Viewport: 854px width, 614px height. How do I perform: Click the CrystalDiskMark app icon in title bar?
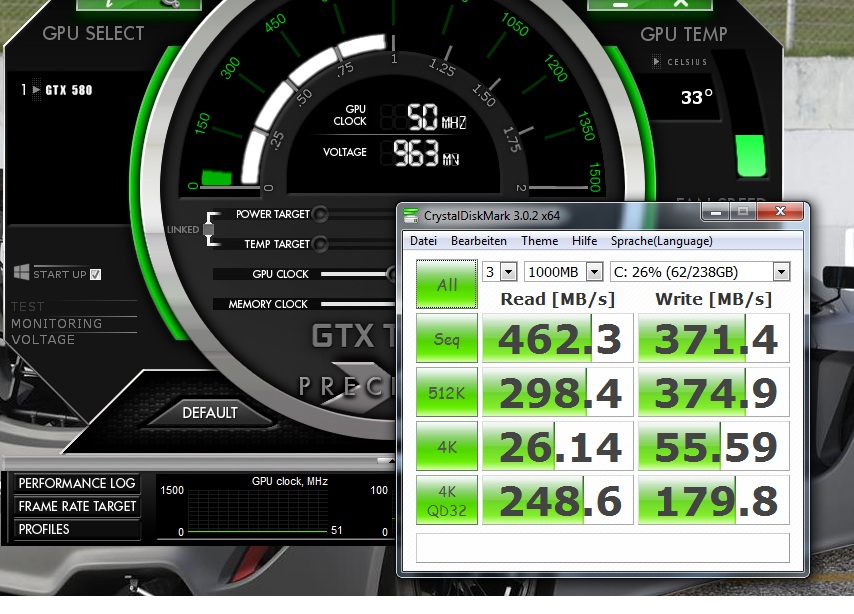(x=411, y=216)
